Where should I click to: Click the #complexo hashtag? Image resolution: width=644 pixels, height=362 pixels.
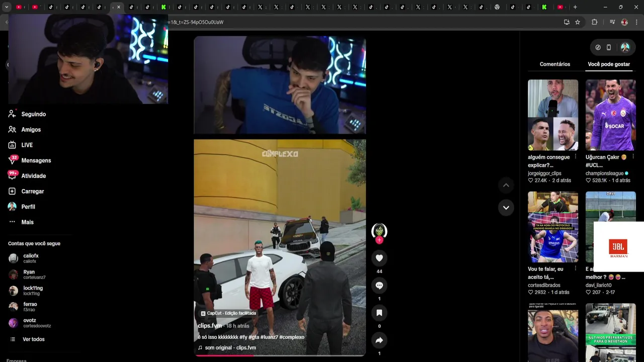pos(292,337)
